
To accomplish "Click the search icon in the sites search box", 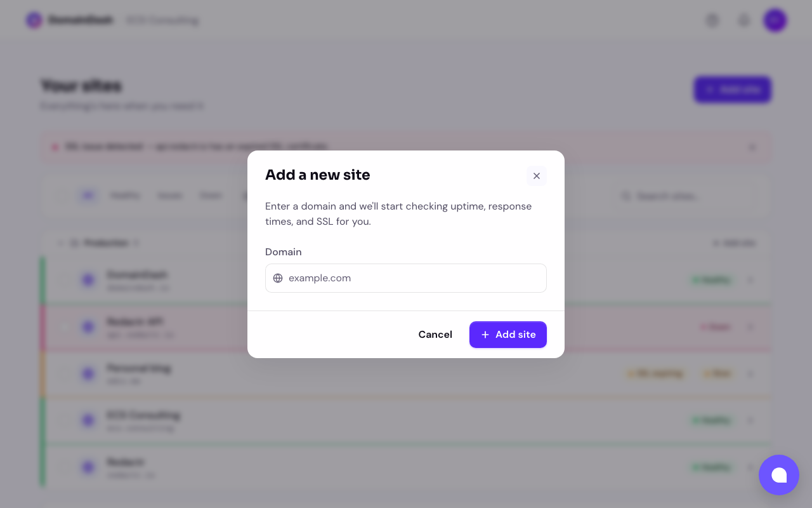I will tap(627, 196).
